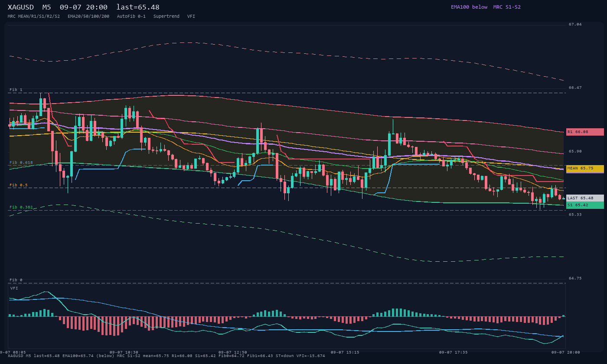607x364 pixels.
Task: Click the VFI legend entry in header
Action: [191, 16]
